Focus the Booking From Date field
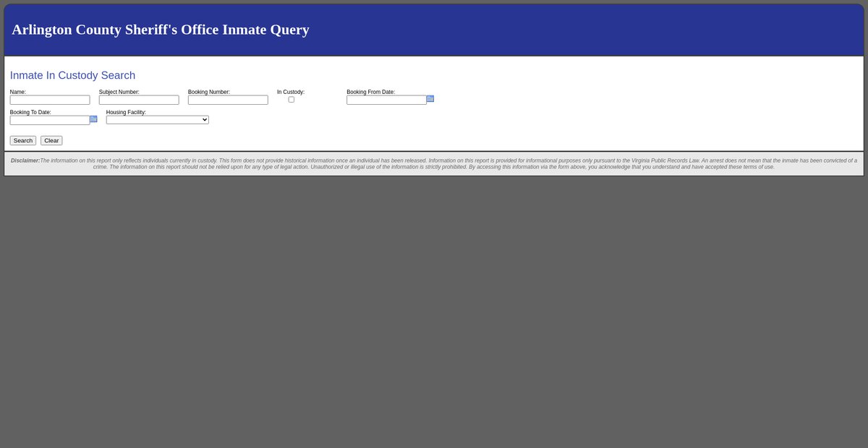Viewport: 868px width, 448px height. pyautogui.click(x=386, y=100)
